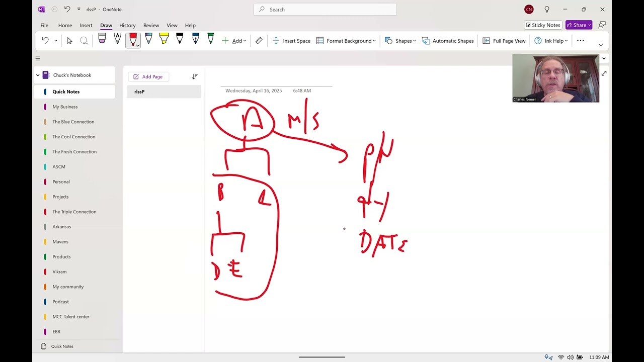The height and width of the screenshot is (362, 644).
Task: Open the Undo dropdown arrow in the ribbon
Action: [x=56, y=41]
